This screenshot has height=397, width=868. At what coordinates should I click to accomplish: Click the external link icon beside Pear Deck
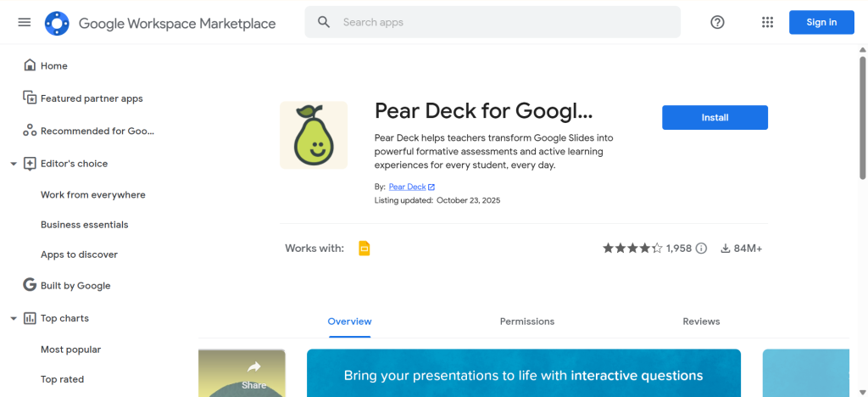tap(431, 187)
